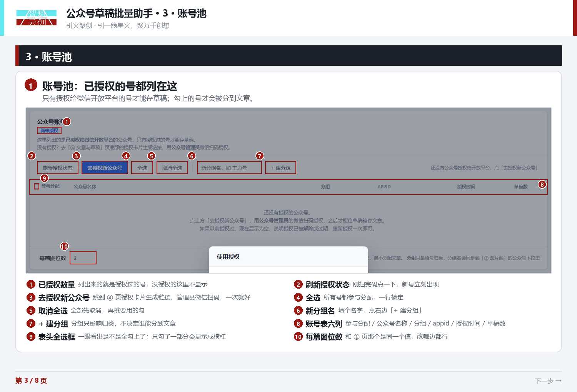Click the legend entry 表头全选框
The height and width of the screenshot is (392, 577).
57,337
